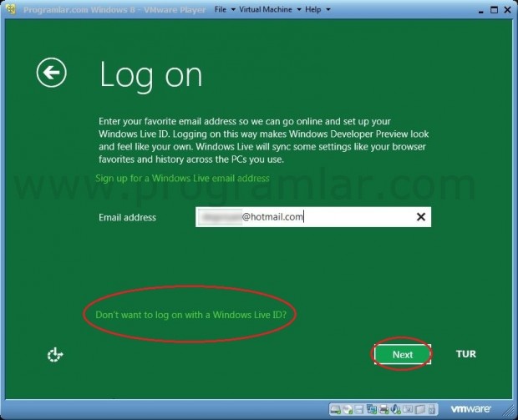518x420 pixels.
Task: Clear the email field with the X
Action: (x=421, y=216)
